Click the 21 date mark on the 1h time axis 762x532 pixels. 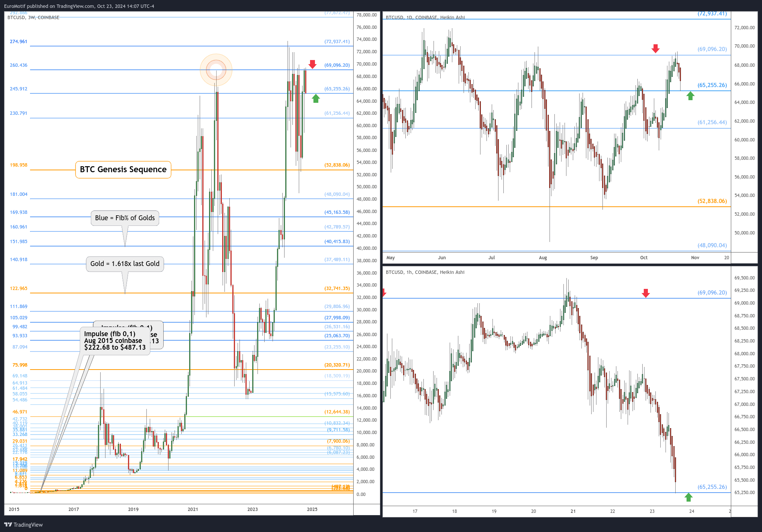(x=573, y=511)
